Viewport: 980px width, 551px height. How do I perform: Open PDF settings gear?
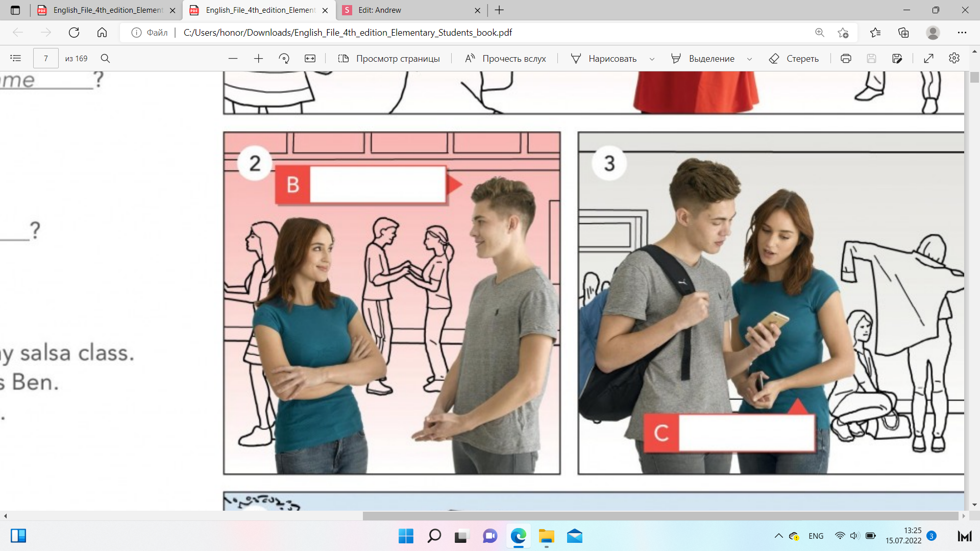(954, 58)
